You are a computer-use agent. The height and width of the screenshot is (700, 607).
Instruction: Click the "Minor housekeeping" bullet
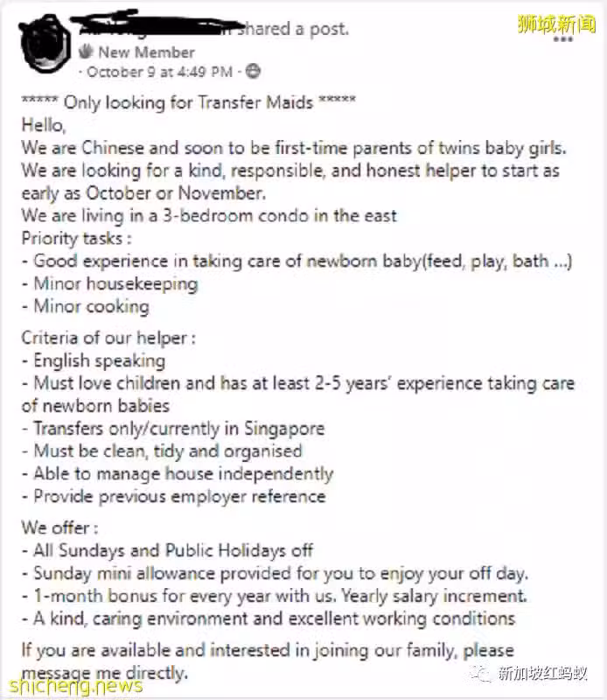(110, 283)
